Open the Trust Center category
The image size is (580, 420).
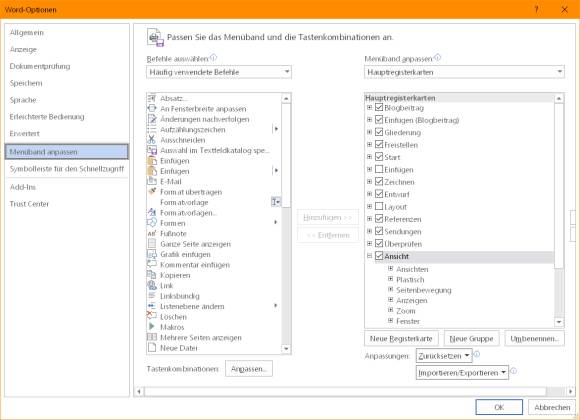coord(67,204)
